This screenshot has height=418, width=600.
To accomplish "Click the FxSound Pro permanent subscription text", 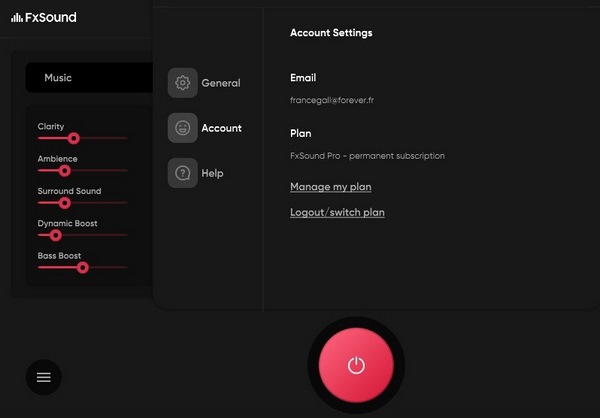I will click(367, 156).
